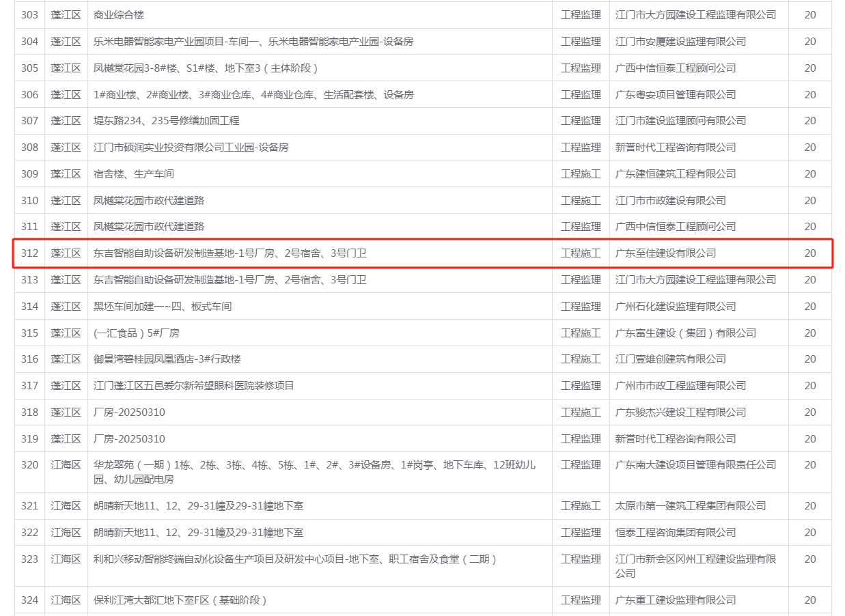Viewport: 845px width, 616px height.
Task: Click row number 319
Action: tap(29, 439)
